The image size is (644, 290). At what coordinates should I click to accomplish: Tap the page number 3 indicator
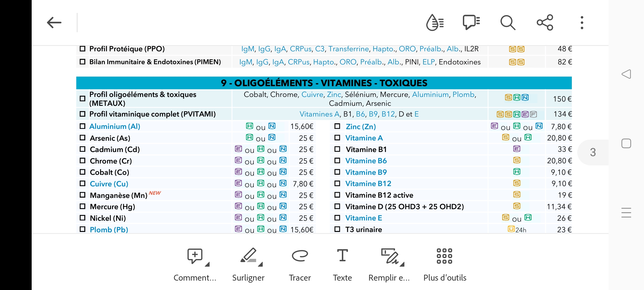[593, 153]
